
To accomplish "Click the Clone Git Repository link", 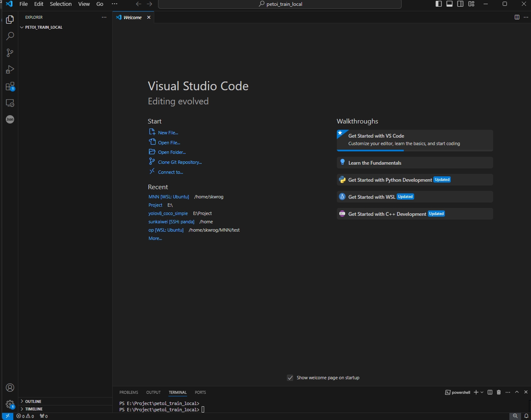I will tap(180, 162).
